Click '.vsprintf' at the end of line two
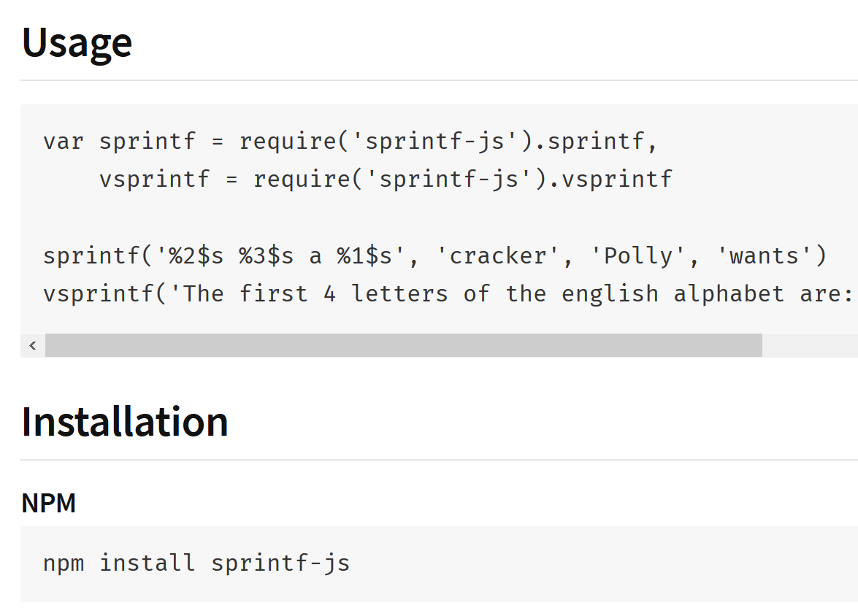 [610, 178]
